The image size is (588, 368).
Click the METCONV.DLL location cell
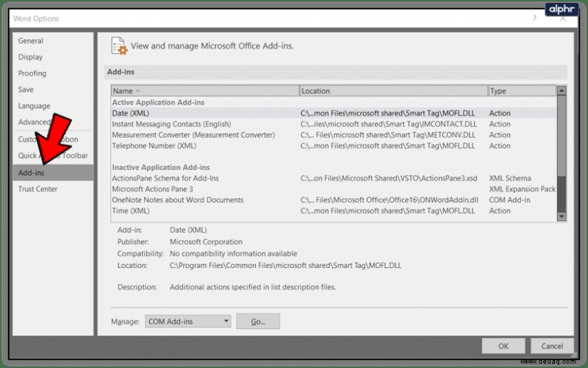tap(388, 135)
